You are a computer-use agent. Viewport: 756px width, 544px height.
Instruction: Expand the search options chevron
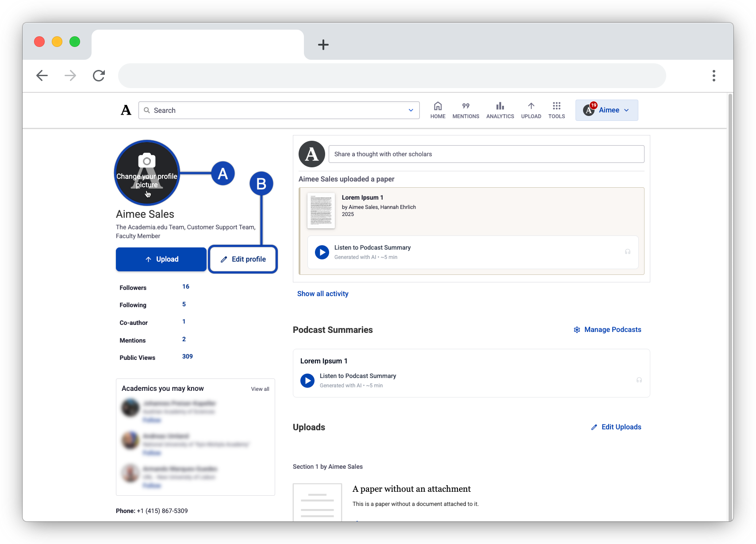(x=411, y=110)
